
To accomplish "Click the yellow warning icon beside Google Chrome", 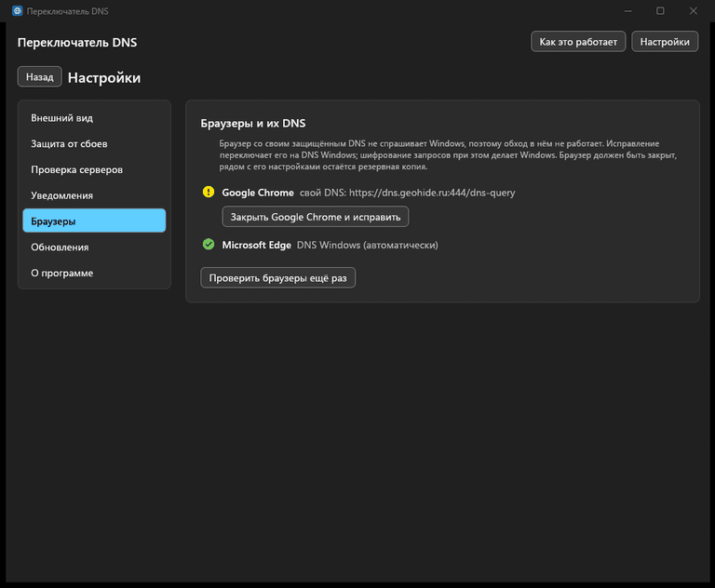I will pos(209,192).
